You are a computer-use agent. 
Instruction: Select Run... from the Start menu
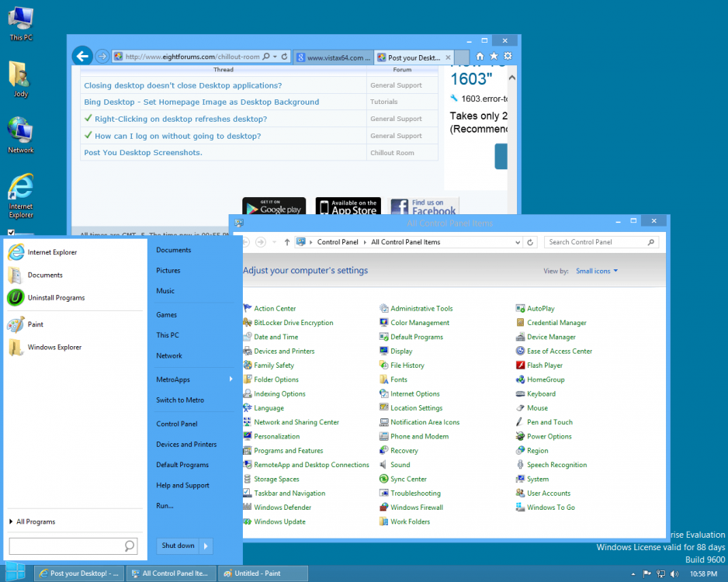pyautogui.click(x=165, y=506)
